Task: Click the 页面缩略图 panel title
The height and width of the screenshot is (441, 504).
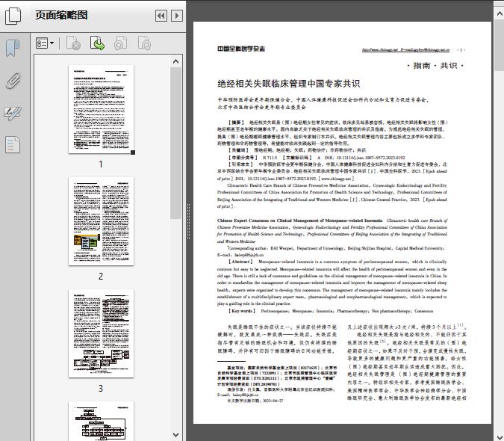Action: click(61, 15)
